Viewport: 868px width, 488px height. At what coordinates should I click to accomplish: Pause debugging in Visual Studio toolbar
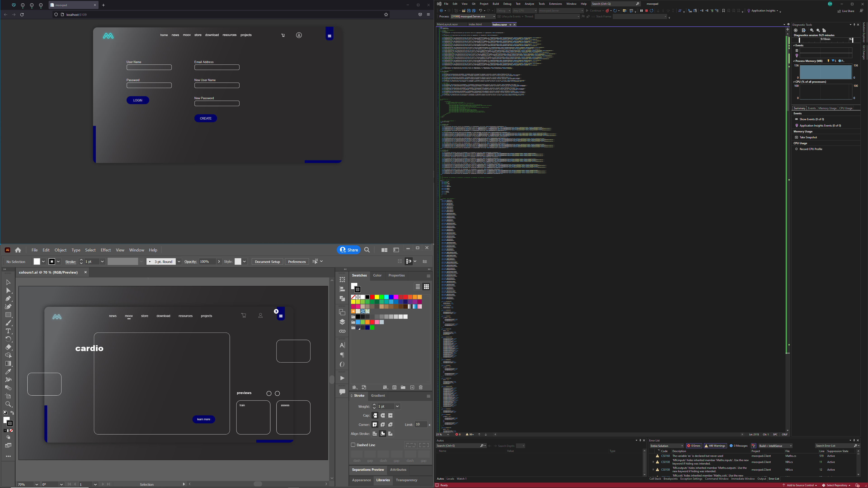point(641,10)
